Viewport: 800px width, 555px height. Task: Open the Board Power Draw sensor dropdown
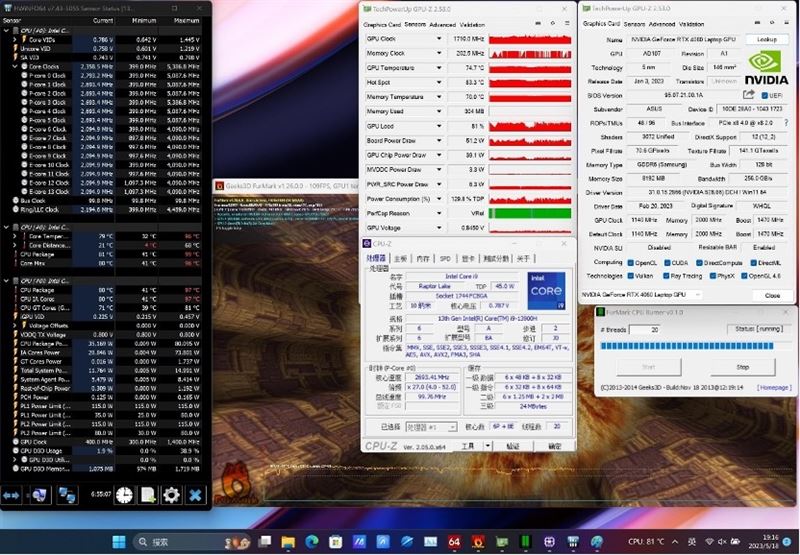tap(438, 140)
